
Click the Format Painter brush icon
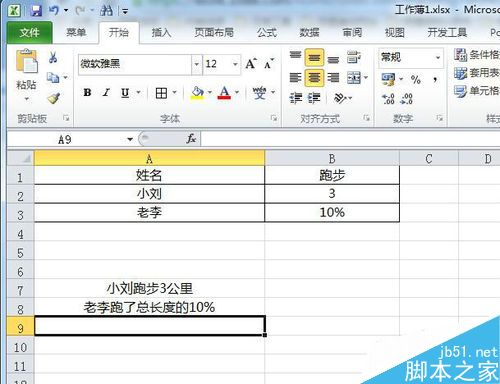click(53, 98)
